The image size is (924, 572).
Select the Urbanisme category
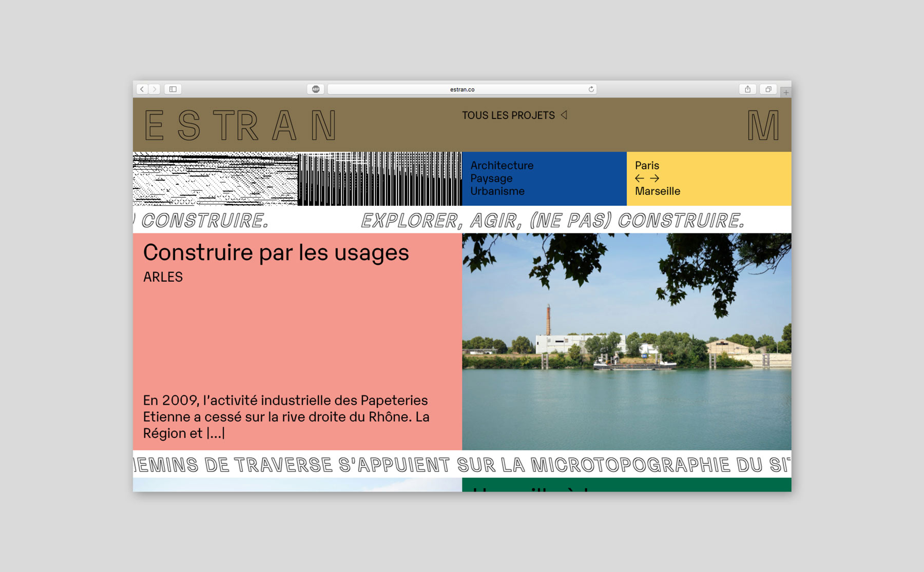[497, 191]
